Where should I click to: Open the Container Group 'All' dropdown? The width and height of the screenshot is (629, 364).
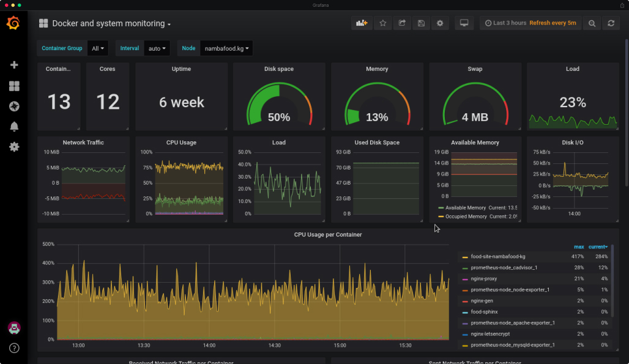[x=98, y=48]
